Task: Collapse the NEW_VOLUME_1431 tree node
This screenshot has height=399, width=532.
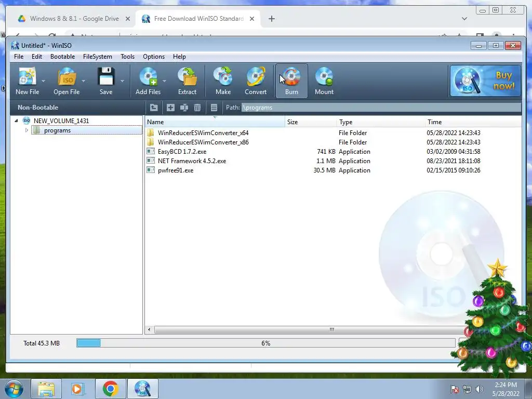Action: [x=16, y=121]
